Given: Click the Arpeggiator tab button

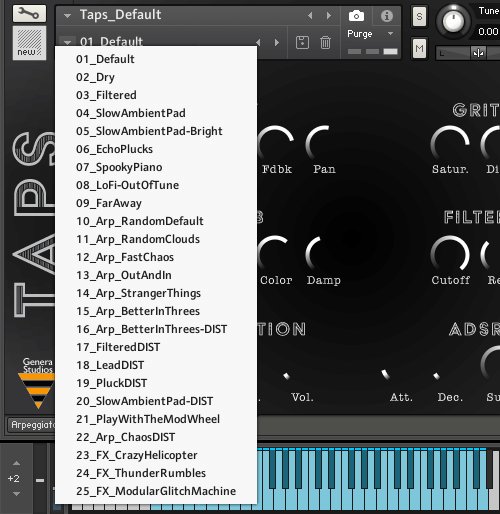Looking at the screenshot, I should pos(31,425).
